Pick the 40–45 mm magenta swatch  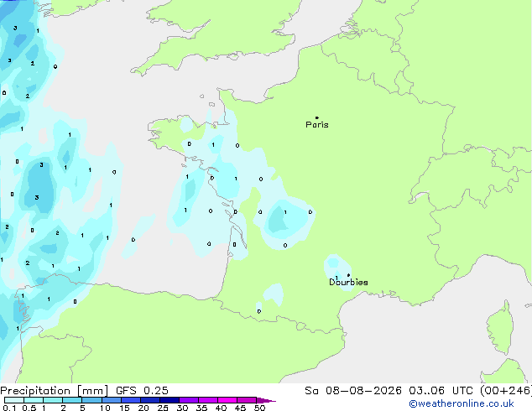pyautogui.click(x=227, y=400)
